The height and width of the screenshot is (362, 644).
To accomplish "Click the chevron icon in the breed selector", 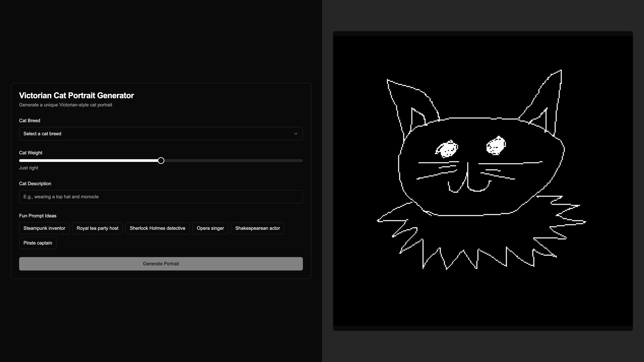I will coord(296,134).
